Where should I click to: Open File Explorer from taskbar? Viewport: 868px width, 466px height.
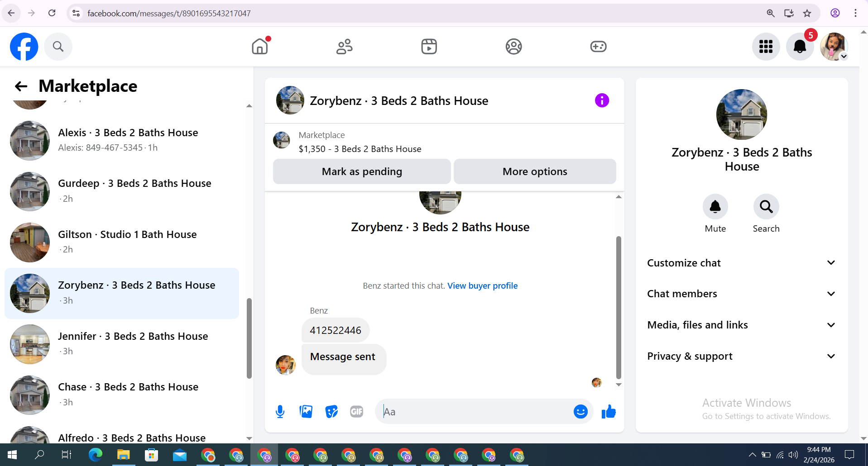[123, 455]
